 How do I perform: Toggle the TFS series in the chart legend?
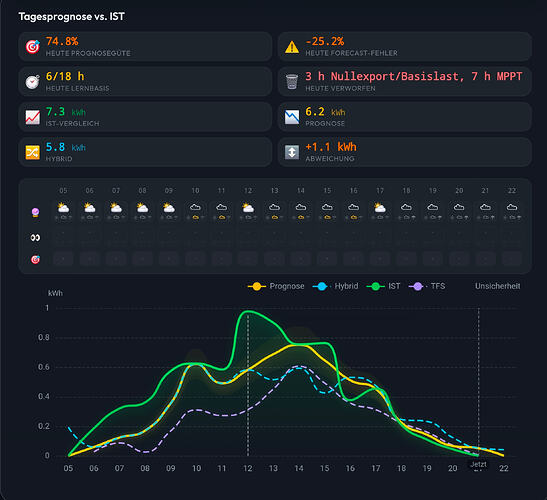click(x=427, y=286)
